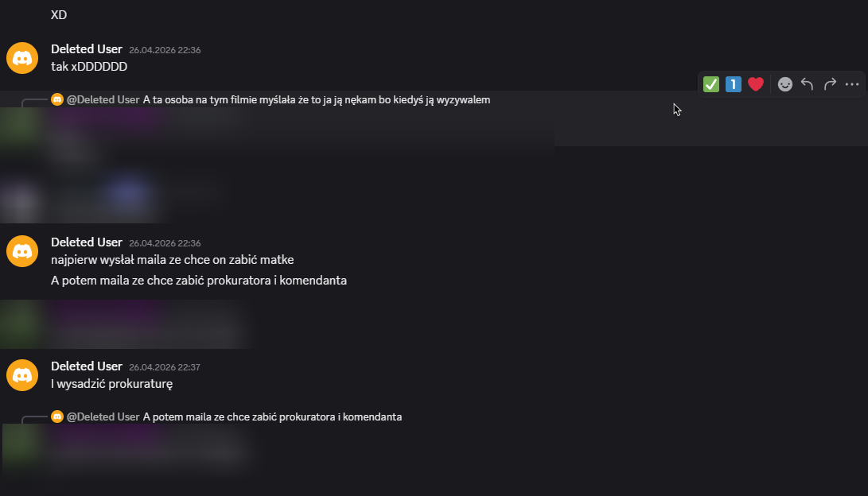Click timestamp 26.04.2026 22:37
868x496 pixels.
pos(165,367)
